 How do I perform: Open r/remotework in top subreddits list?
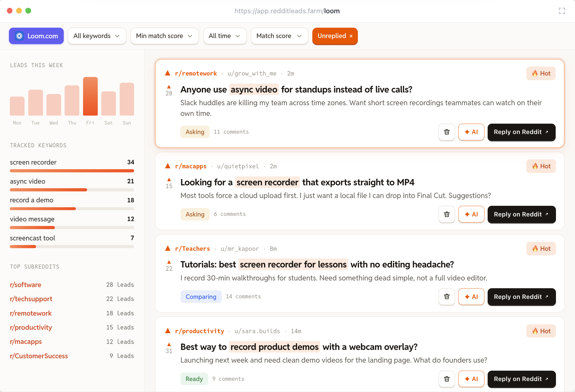pyautogui.click(x=31, y=313)
